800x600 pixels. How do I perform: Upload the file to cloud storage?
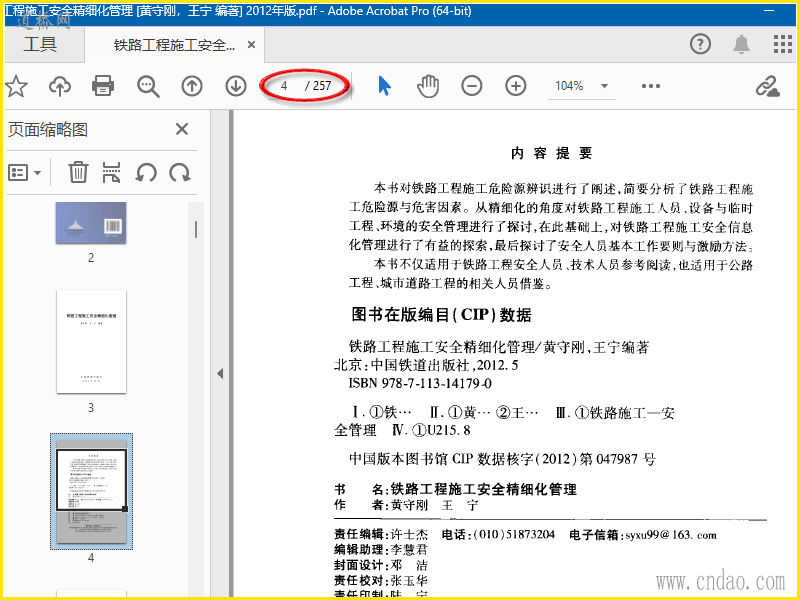[x=60, y=86]
